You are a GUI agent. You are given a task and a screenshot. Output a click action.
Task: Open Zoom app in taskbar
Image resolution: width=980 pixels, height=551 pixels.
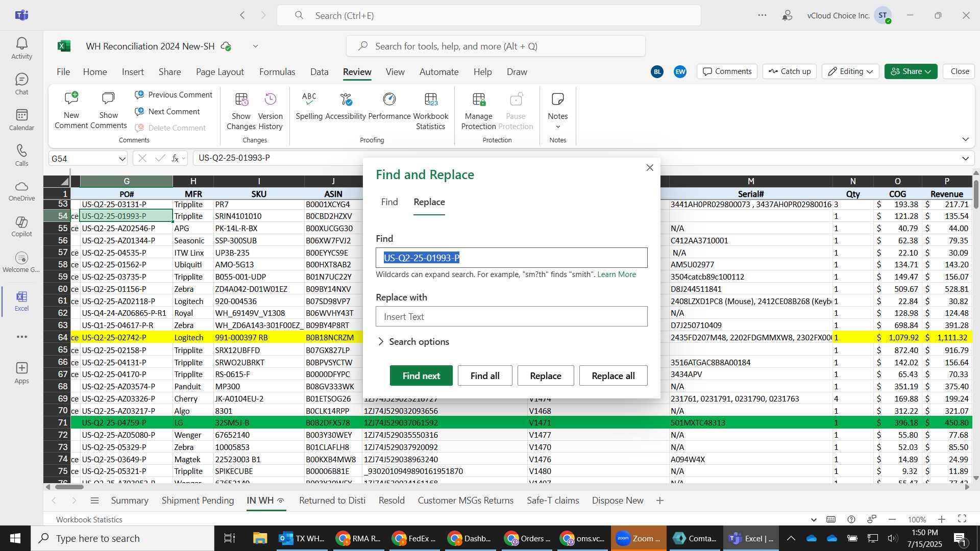click(639, 538)
